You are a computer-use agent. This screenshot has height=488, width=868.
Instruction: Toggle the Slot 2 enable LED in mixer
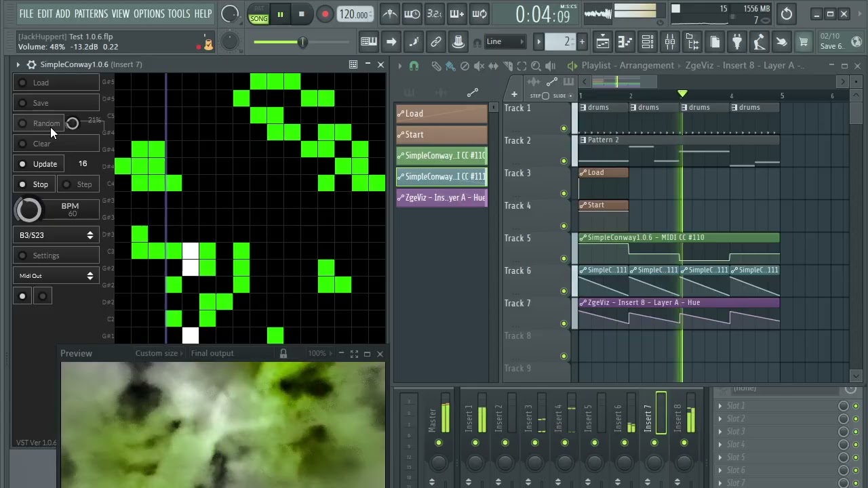click(x=856, y=420)
